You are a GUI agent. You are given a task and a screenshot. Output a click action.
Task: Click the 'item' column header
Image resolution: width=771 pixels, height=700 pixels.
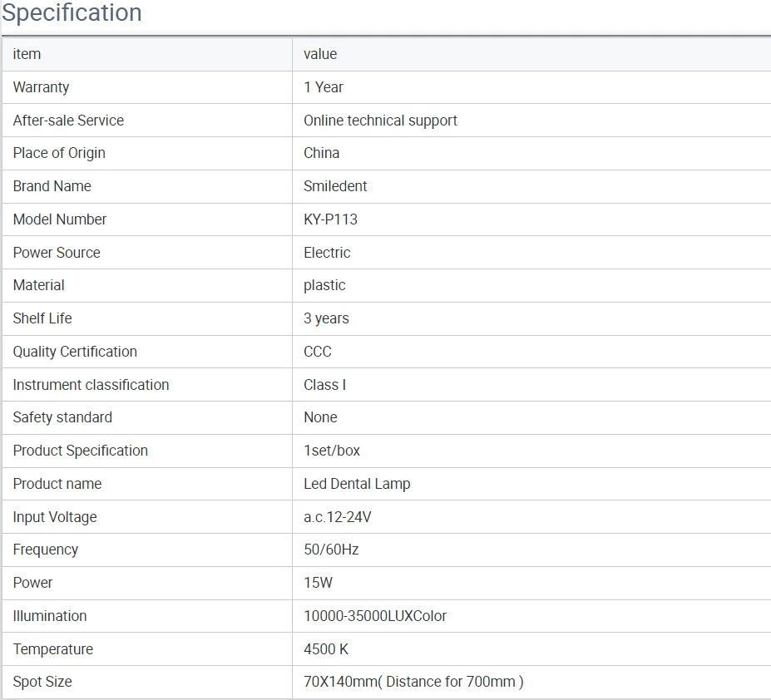point(27,54)
